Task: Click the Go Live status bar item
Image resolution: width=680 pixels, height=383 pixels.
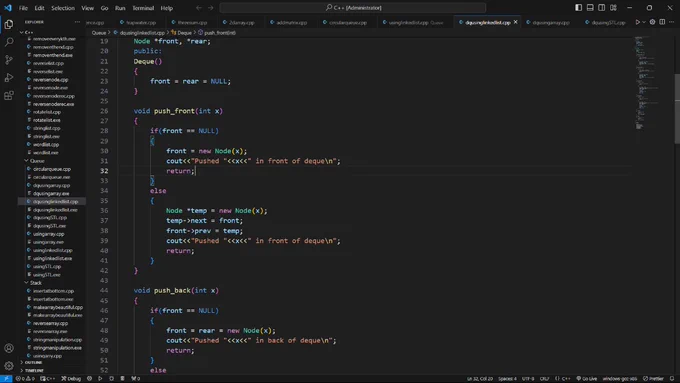Action: (x=586, y=379)
